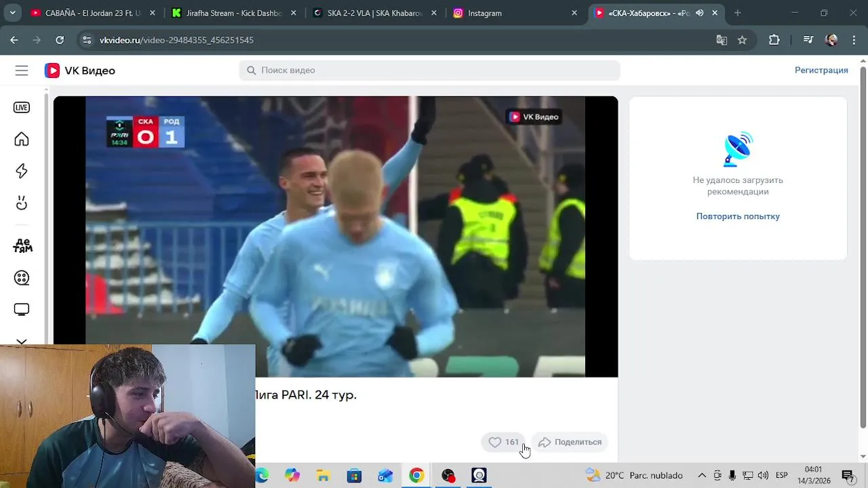Open the LIVE streams sidebar section

pyautogui.click(x=22, y=107)
